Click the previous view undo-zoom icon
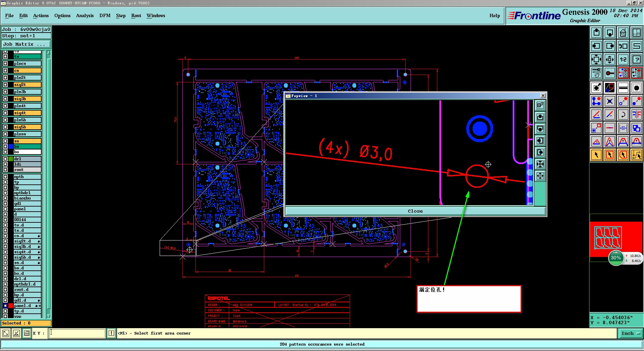 tap(623, 46)
